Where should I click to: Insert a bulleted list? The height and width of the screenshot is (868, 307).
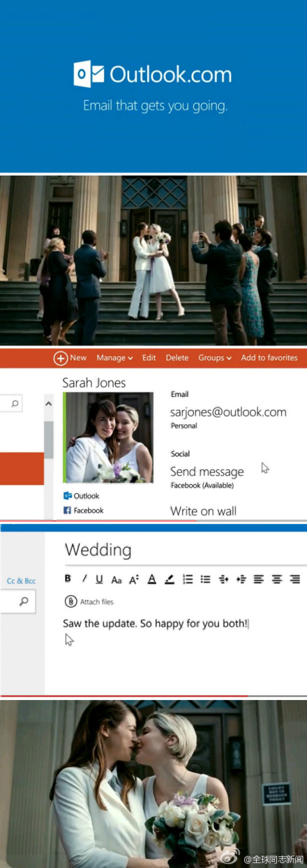click(205, 578)
